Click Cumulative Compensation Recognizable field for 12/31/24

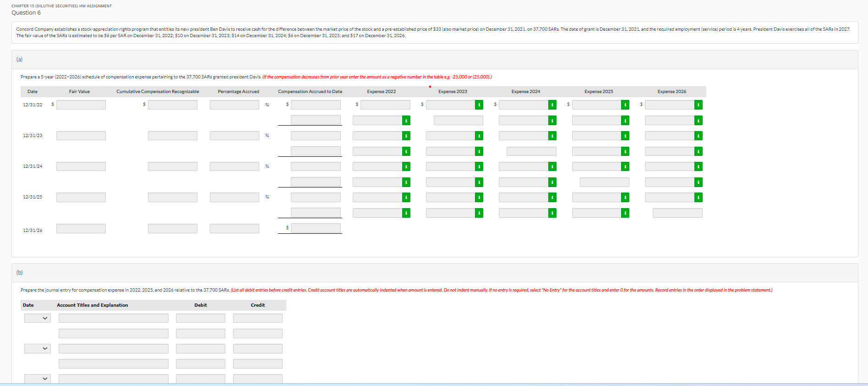click(x=173, y=166)
